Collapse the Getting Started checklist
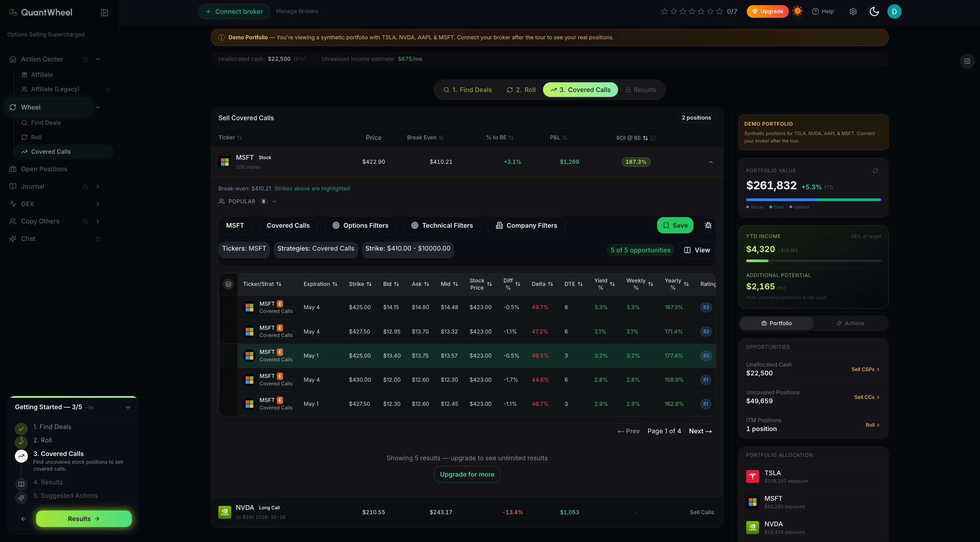This screenshot has width=980, height=542. tap(128, 407)
